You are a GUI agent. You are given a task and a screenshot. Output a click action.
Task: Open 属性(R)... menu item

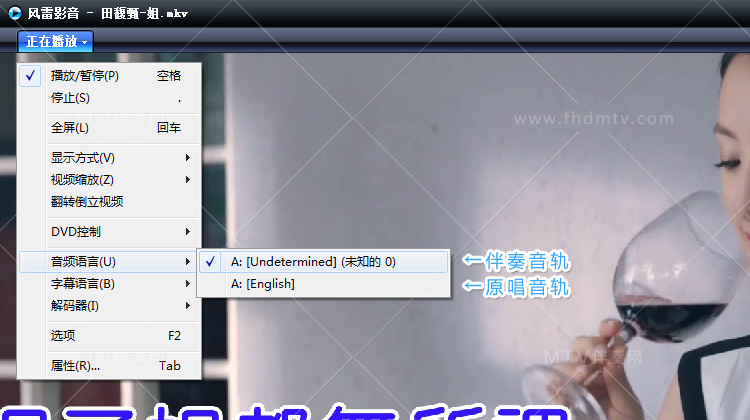[x=109, y=366]
